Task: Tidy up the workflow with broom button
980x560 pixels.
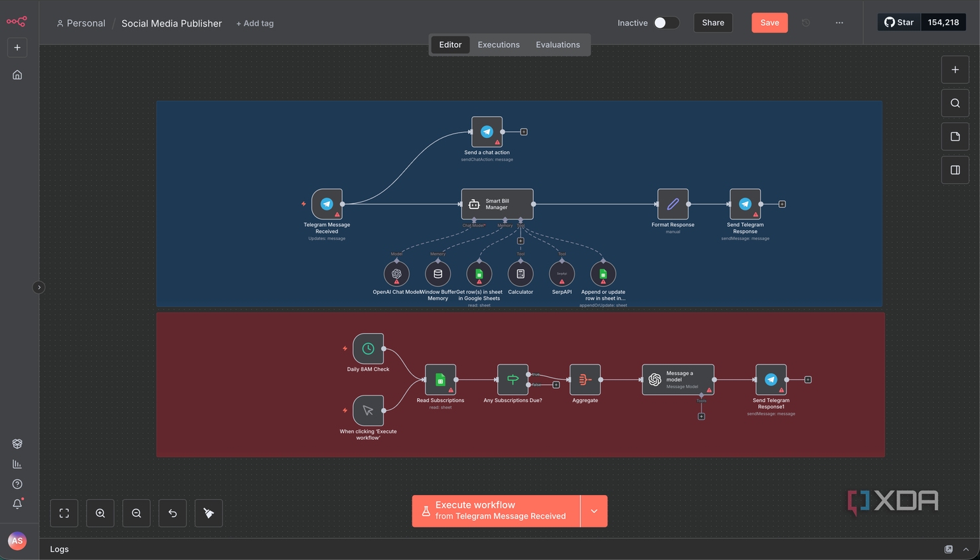Action: [208, 513]
